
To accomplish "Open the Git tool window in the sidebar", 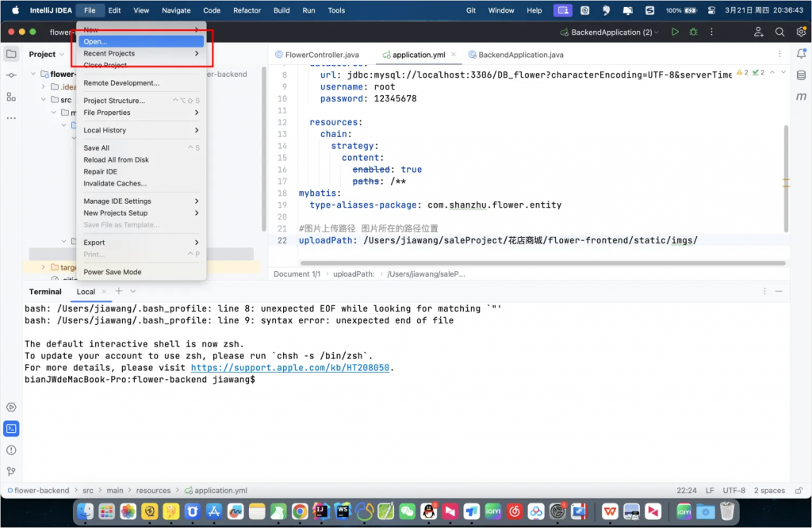I will pyautogui.click(x=11, y=471).
